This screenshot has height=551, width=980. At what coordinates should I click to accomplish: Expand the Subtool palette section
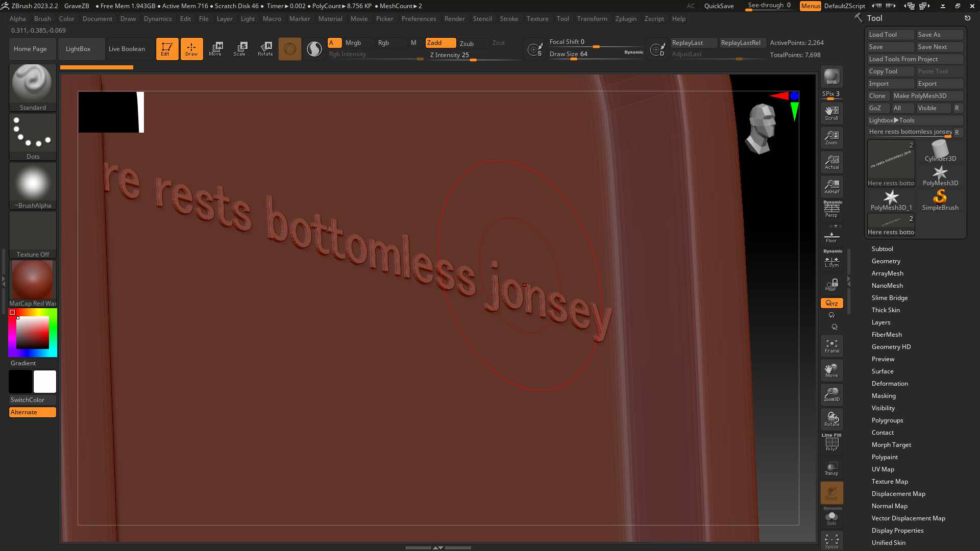pos(882,249)
